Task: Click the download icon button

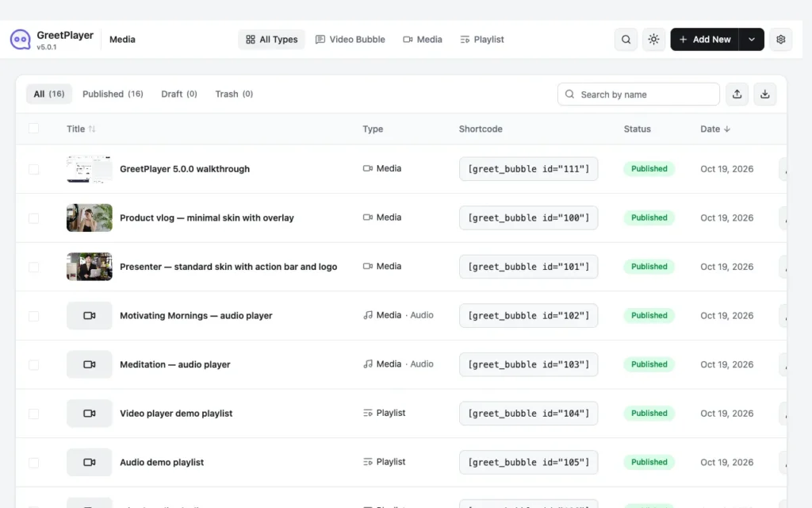Action: point(765,94)
